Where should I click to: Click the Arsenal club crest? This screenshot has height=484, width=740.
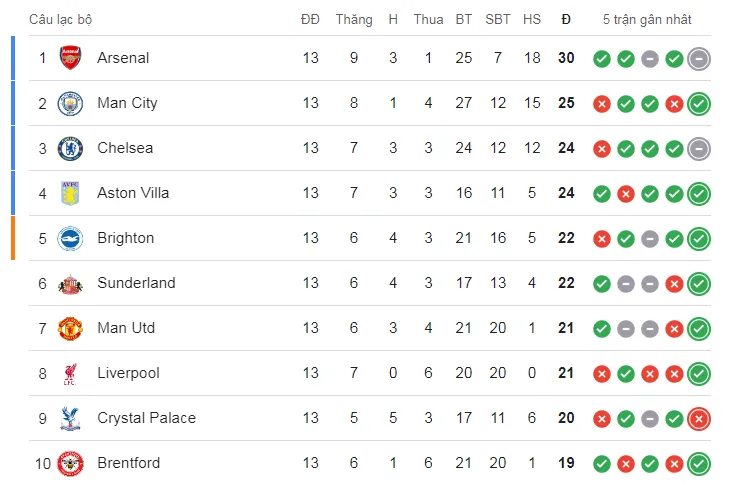point(70,58)
